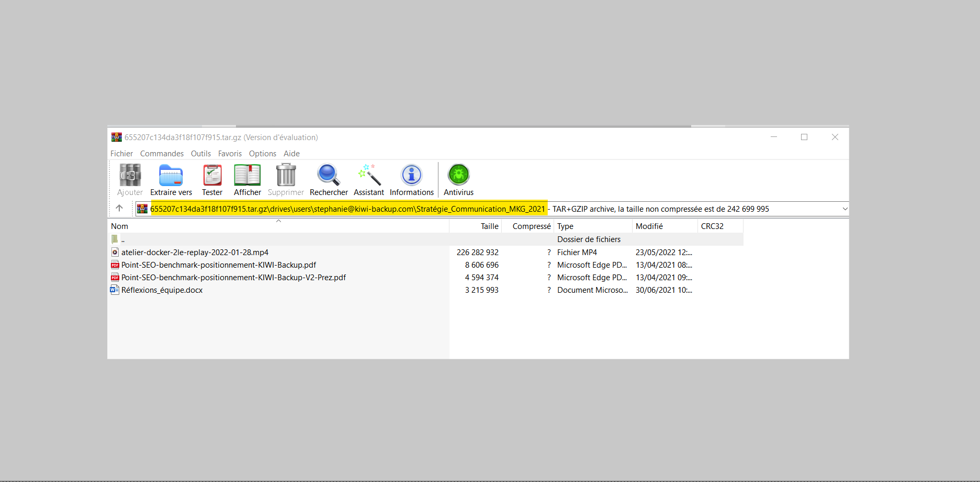Click modified date 13/04/2021 09:...
This screenshot has width=980, height=482.
(x=664, y=278)
